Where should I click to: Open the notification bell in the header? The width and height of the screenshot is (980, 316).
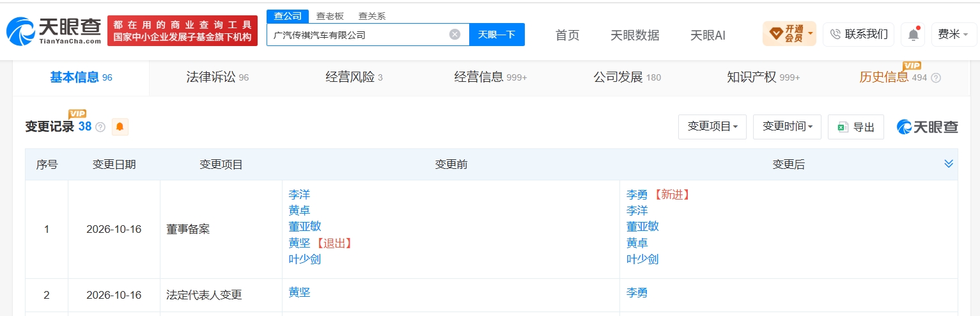[x=913, y=35]
